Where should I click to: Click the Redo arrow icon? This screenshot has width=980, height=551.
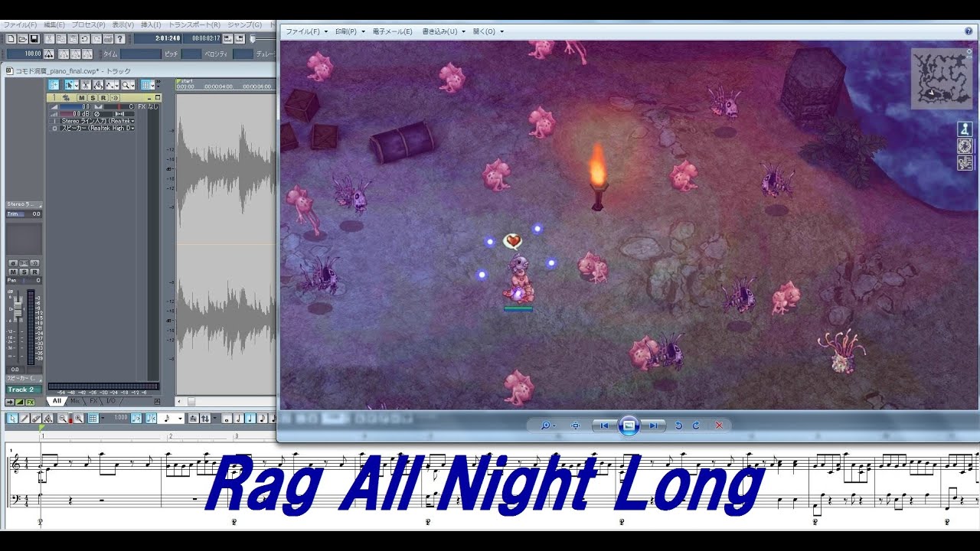click(x=96, y=39)
